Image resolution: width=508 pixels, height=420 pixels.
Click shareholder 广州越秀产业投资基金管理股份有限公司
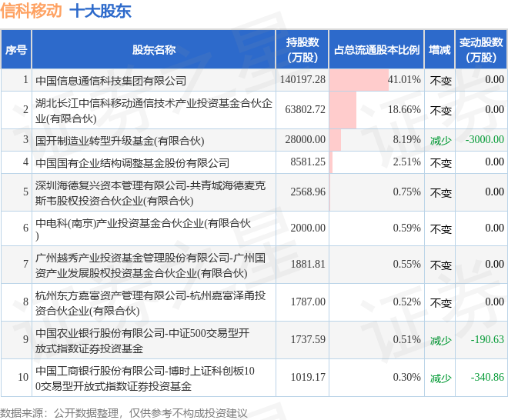click(x=150, y=265)
